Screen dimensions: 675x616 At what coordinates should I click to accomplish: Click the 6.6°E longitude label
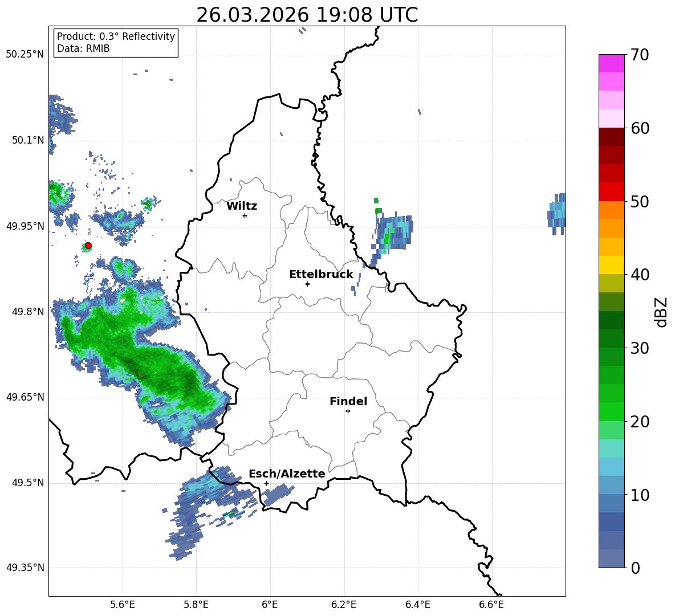(491, 605)
